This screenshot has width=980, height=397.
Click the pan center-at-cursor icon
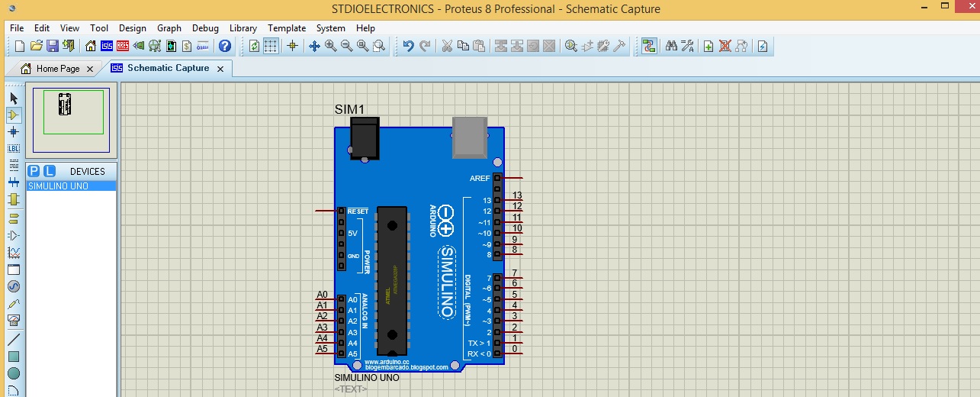click(314, 46)
